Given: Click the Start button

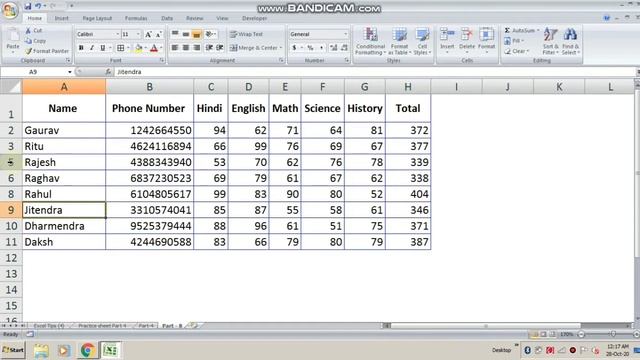Looking at the screenshot, I should pos(13,350).
